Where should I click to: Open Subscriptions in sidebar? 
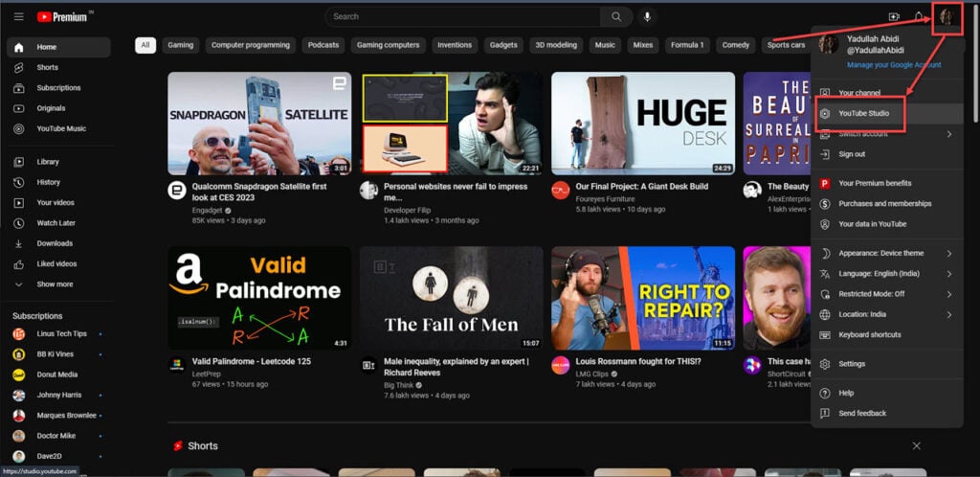[x=58, y=88]
